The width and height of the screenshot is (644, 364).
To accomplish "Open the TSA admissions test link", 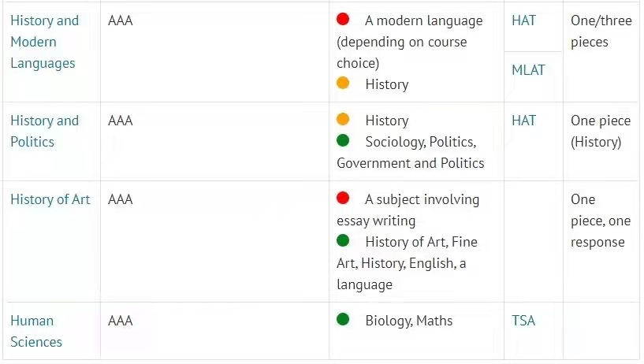I will (523, 321).
